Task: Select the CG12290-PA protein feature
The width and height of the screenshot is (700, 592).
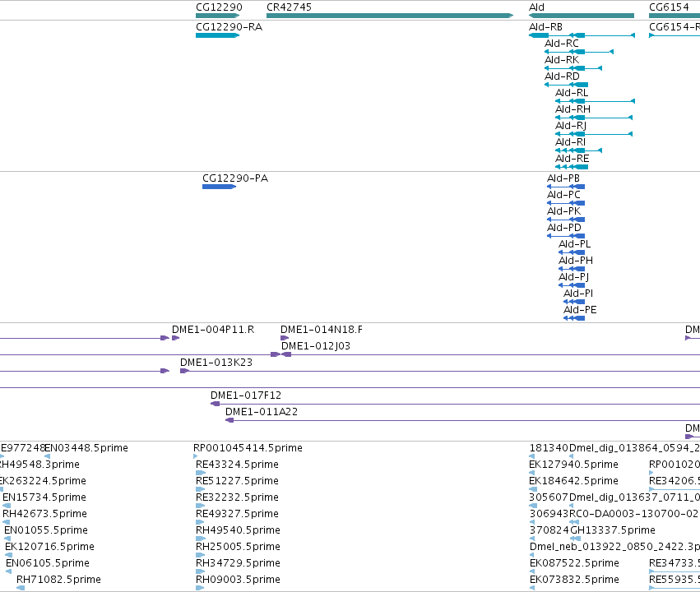Action: click(219, 187)
